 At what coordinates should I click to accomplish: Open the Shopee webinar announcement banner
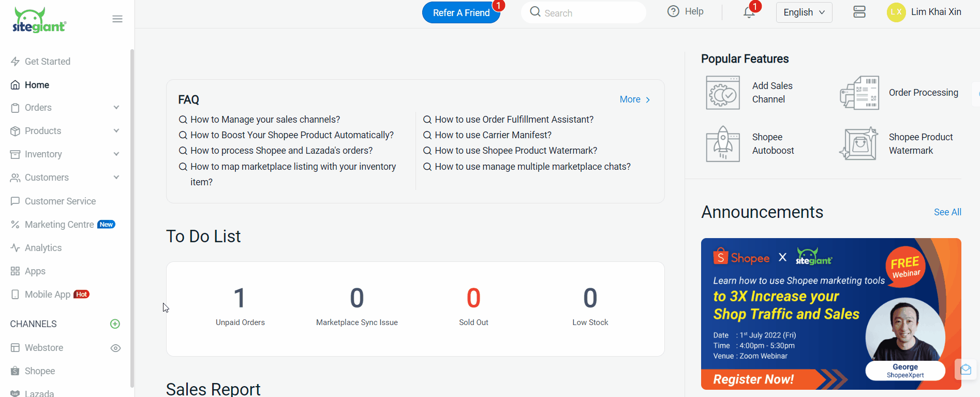point(830,314)
